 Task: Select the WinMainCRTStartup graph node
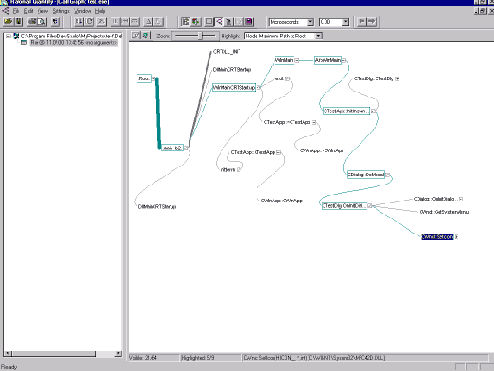click(x=234, y=87)
